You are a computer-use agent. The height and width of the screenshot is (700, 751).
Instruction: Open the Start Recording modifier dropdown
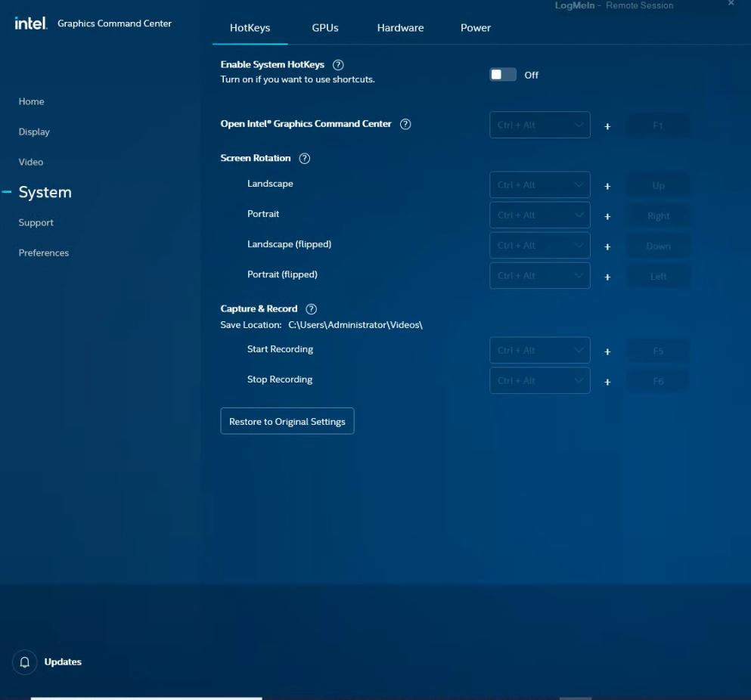click(540, 351)
